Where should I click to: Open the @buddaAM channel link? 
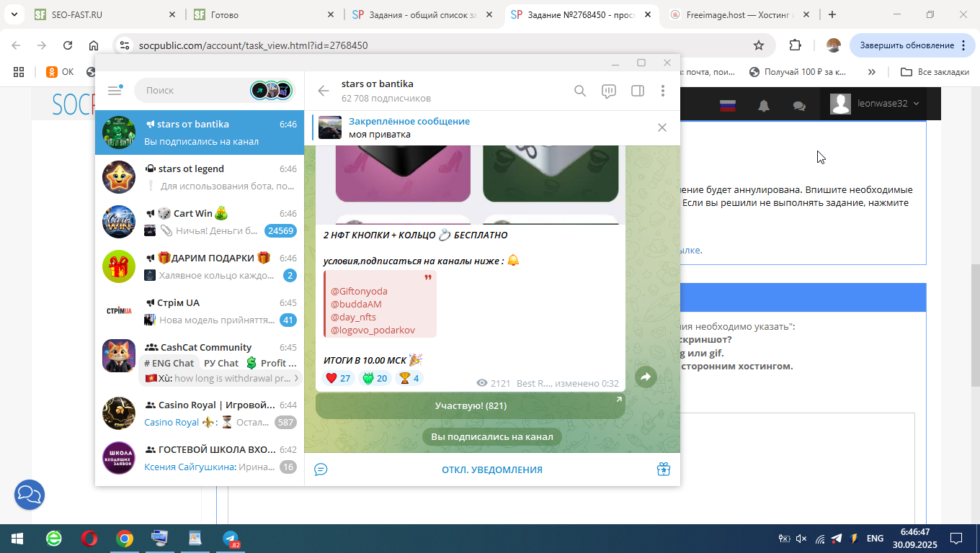pos(356,304)
